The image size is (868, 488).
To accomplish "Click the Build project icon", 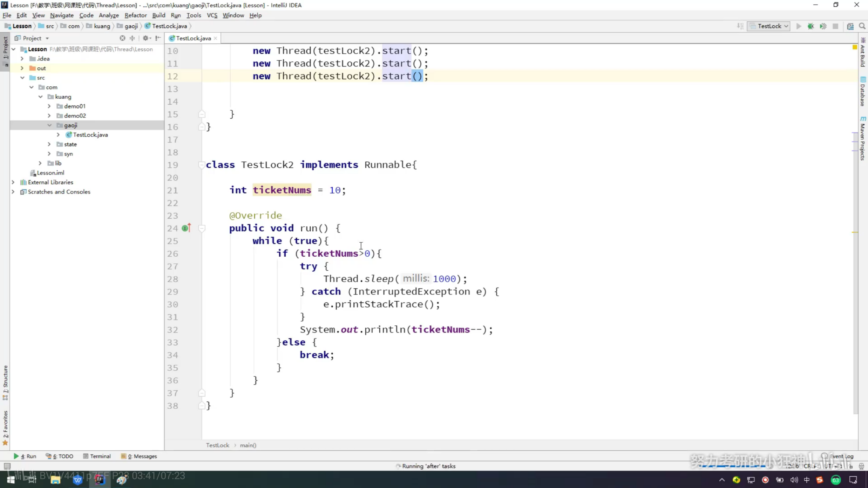I will pyautogui.click(x=740, y=26).
